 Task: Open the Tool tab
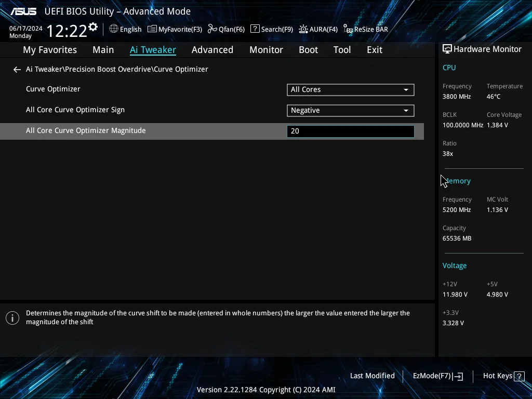[x=342, y=50]
